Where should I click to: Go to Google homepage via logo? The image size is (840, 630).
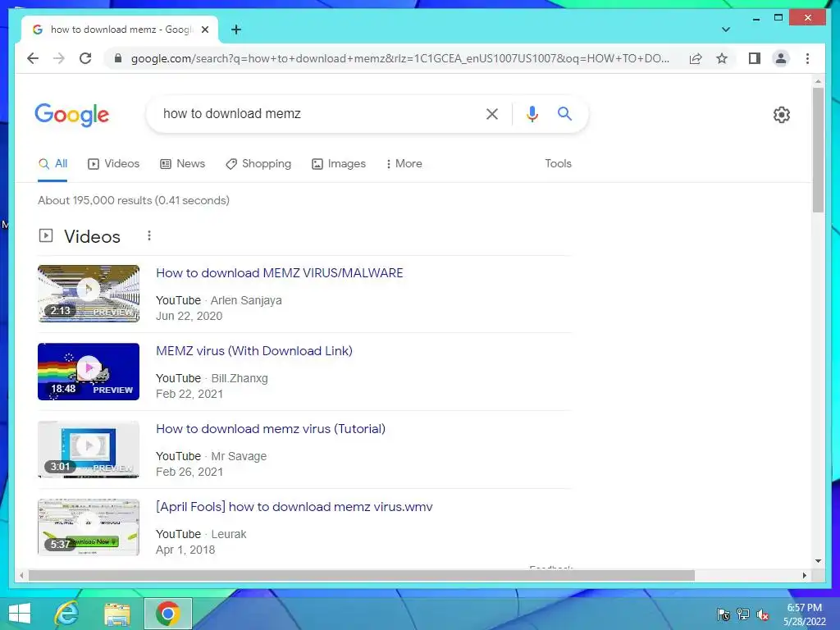72,115
